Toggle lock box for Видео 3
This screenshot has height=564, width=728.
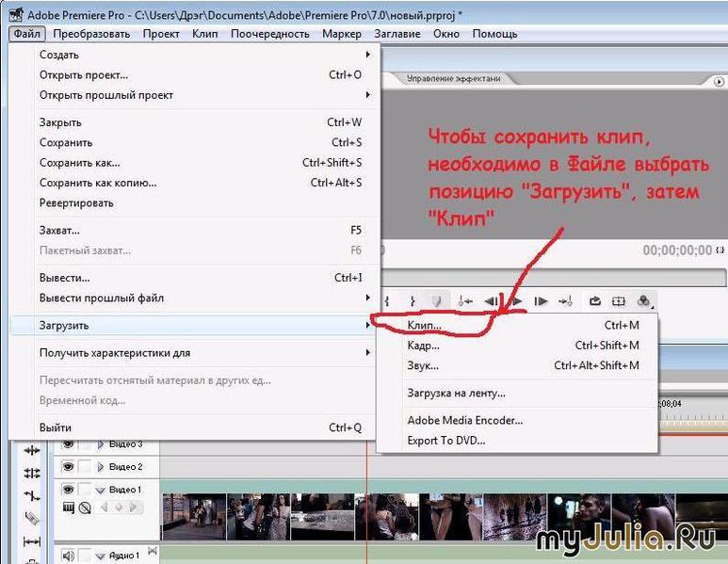coord(85,444)
